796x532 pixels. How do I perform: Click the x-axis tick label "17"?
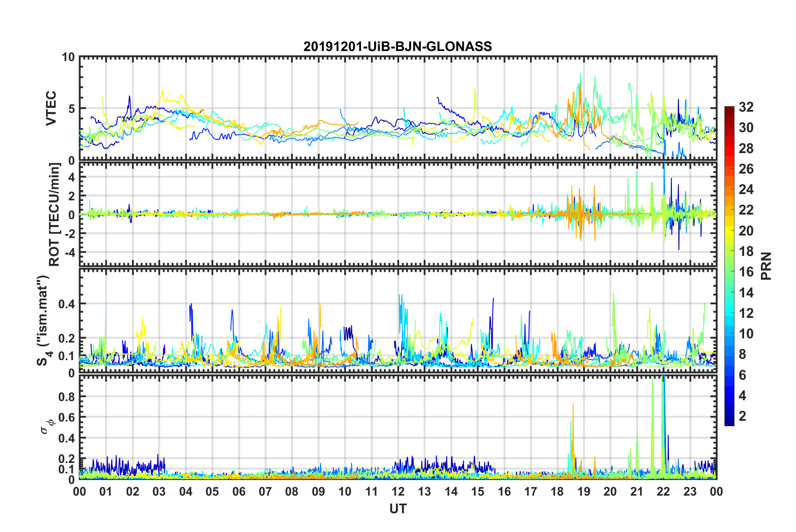(x=531, y=491)
